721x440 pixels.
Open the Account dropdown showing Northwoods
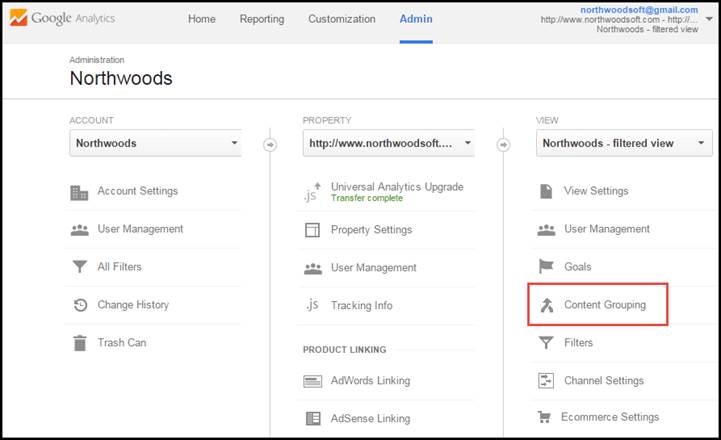(155, 143)
